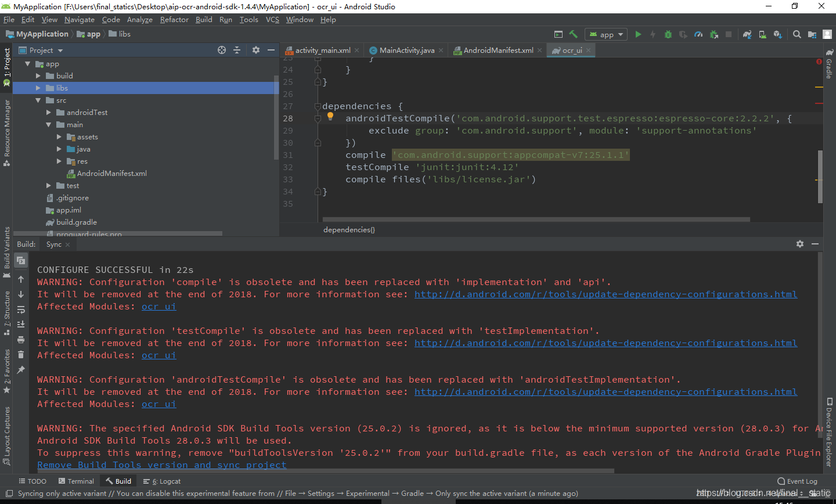Click ocr_ui link under testCompile warning

(x=158, y=355)
